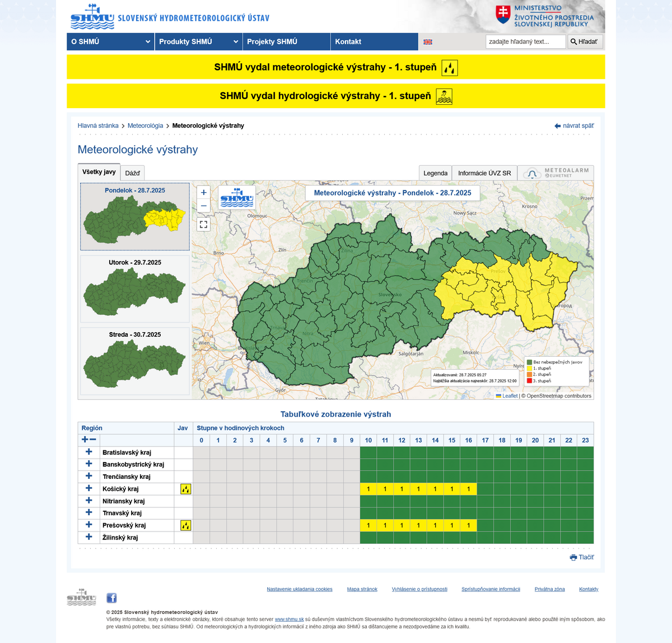
Task: Expand all regions with the plus icon
Action: (85, 440)
